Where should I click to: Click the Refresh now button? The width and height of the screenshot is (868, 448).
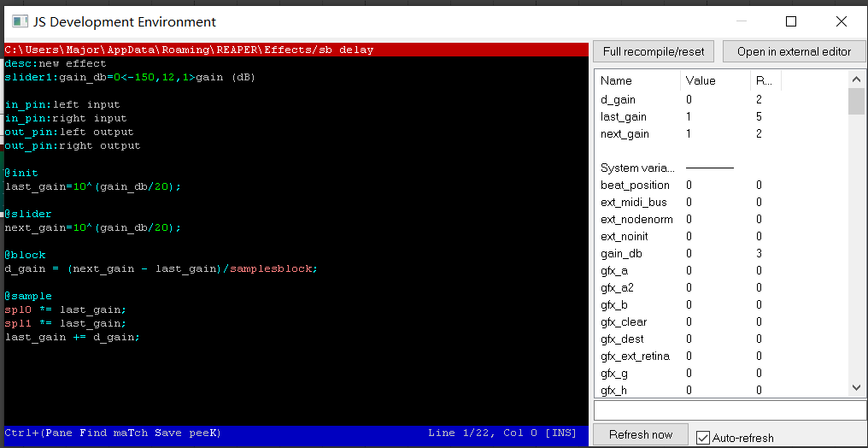[641, 434]
